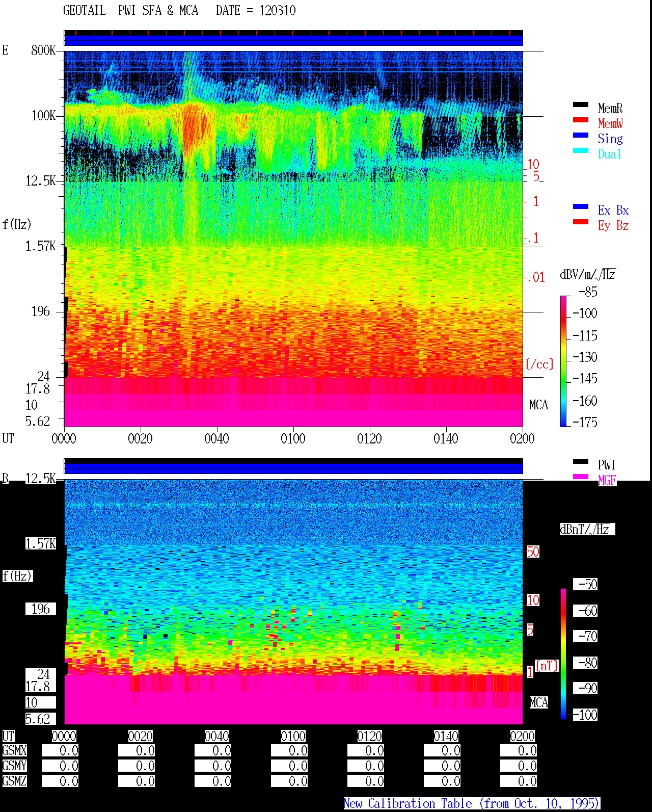Click the black PWI legend swatch
The height and width of the screenshot is (812, 652).
581,462
